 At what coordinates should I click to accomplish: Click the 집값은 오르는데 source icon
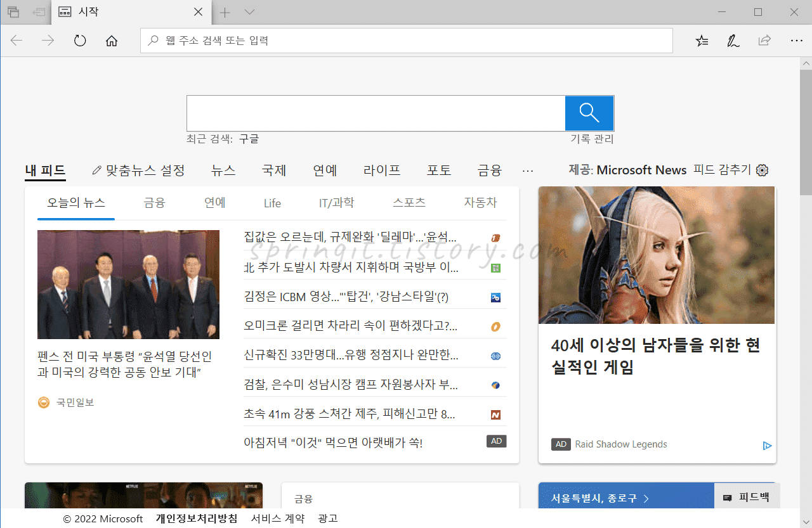(x=496, y=238)
